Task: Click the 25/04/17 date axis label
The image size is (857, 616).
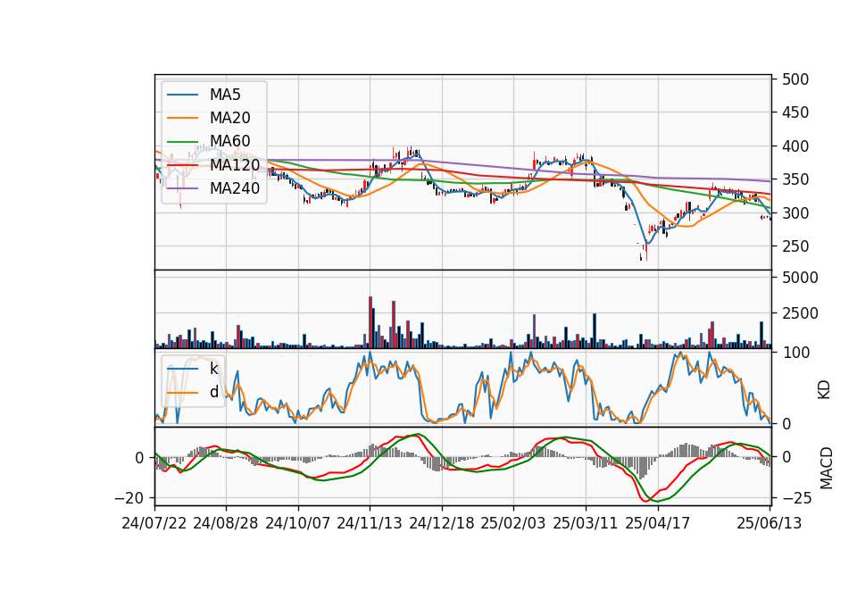Action: point(658,523)
